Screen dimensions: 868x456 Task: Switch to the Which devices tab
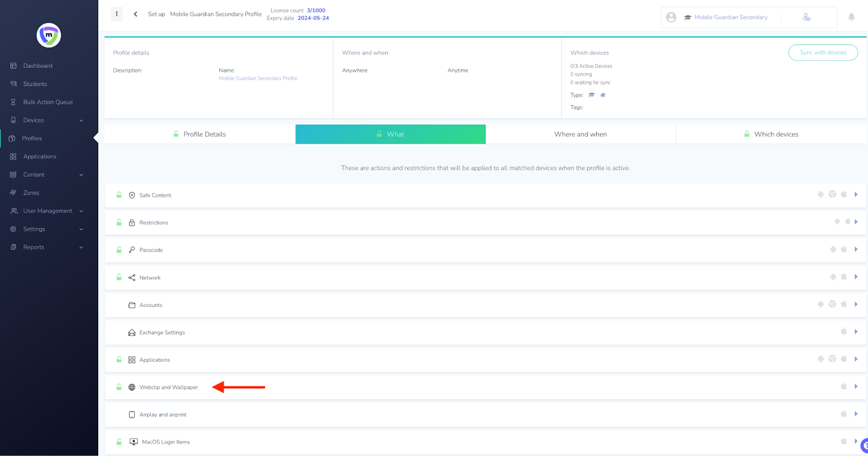(x=771, y=134)
